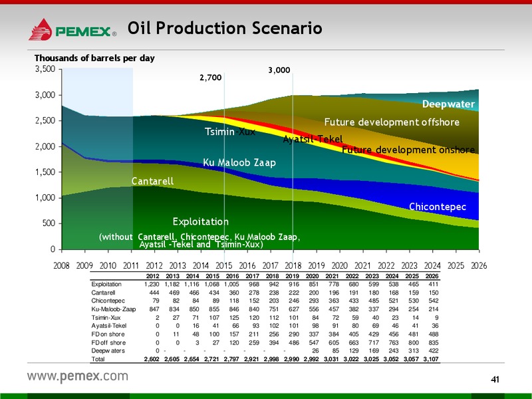Click Cantarell 2013 value 469
The height and width of the screenshot is (399, 532).
click(x=174, y=293)
